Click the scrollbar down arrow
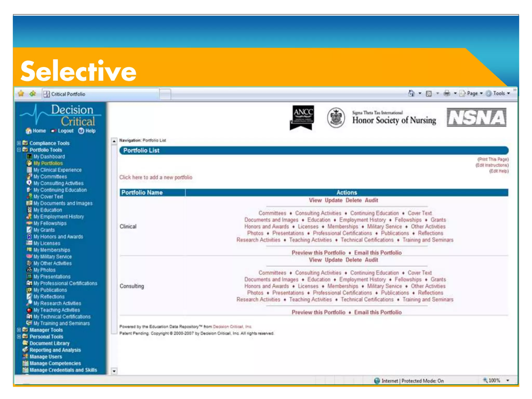 [x=114, y=371]
